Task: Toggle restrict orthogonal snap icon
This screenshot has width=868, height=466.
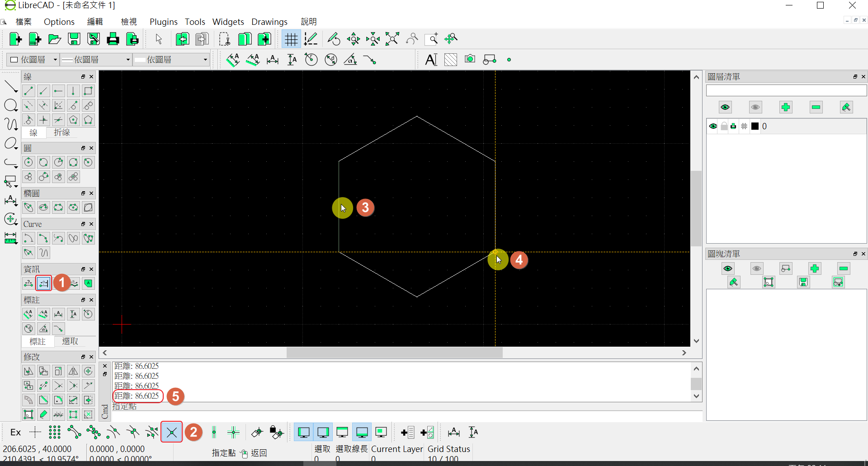Action: (x=234, y=433)
